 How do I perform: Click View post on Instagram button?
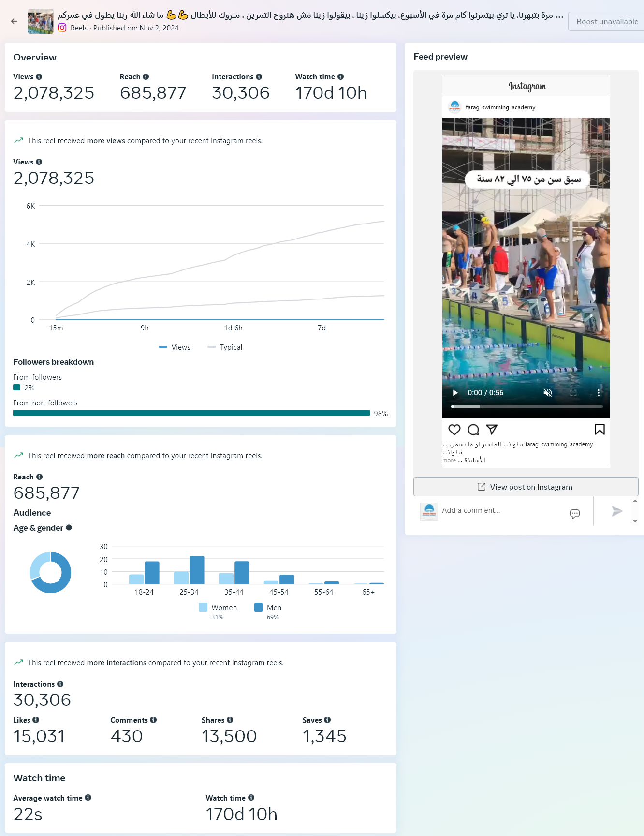click(x=526, y=487)
